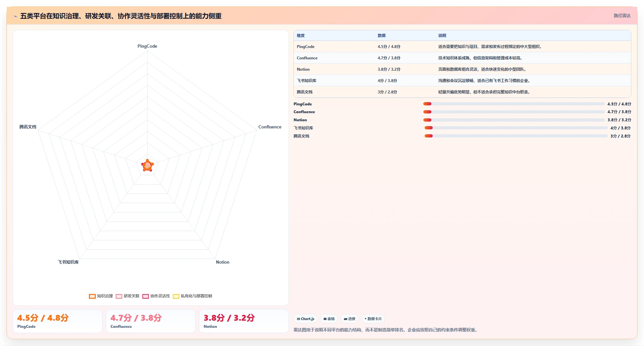Click the 腾讯文档 axis label on the radar
Viewport: 644px width, 346px height.
point(28,127)
